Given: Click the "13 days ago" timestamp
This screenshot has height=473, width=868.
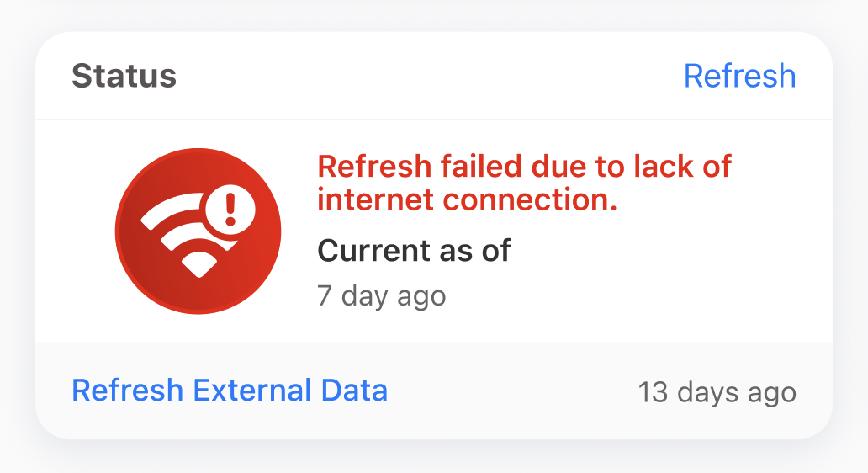Looking at the screenshot, I should point(717,392).
